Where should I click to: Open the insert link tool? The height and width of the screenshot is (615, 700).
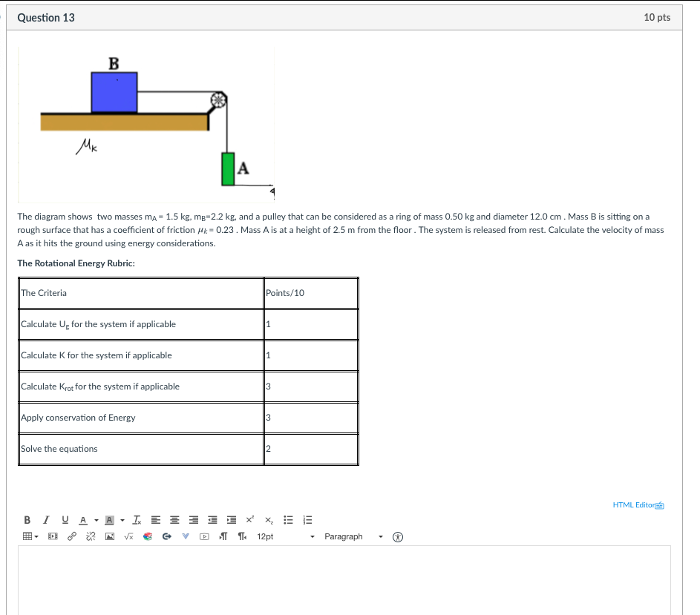click(x=71, y=536)
